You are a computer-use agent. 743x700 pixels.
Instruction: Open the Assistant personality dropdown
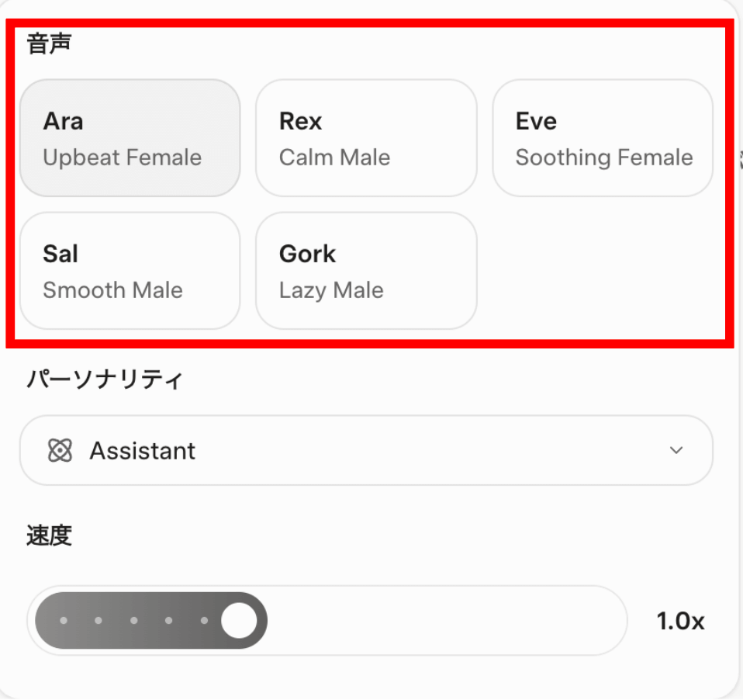(365, 451)
